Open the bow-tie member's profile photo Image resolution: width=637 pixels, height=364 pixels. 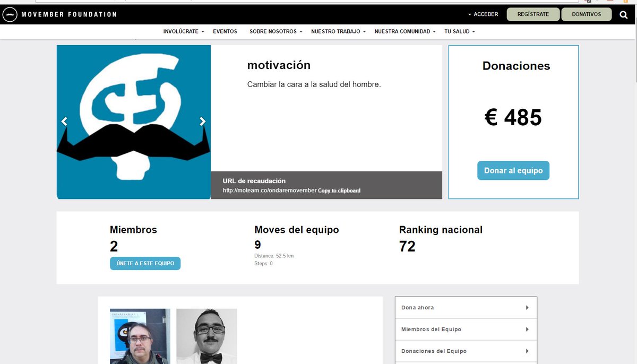[206, 335]
